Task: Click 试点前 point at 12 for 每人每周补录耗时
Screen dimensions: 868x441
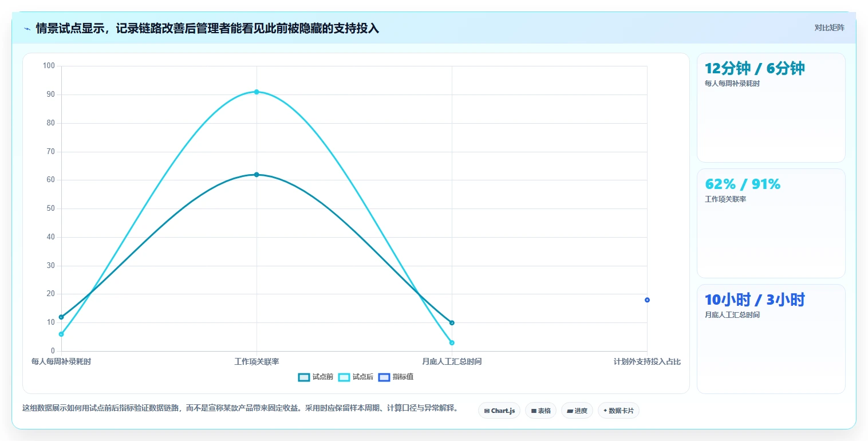Action: [61, 317]
